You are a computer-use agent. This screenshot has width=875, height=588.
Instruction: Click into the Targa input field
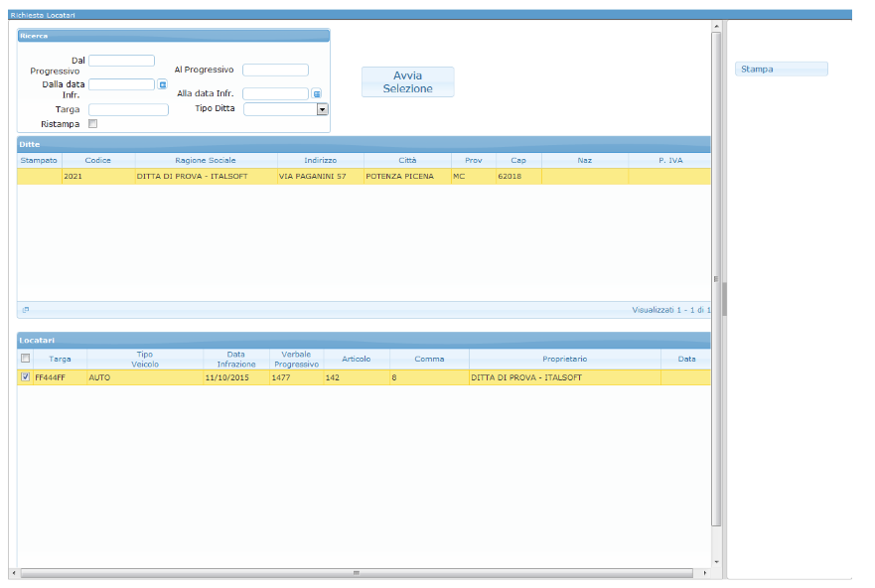(128, 109)
